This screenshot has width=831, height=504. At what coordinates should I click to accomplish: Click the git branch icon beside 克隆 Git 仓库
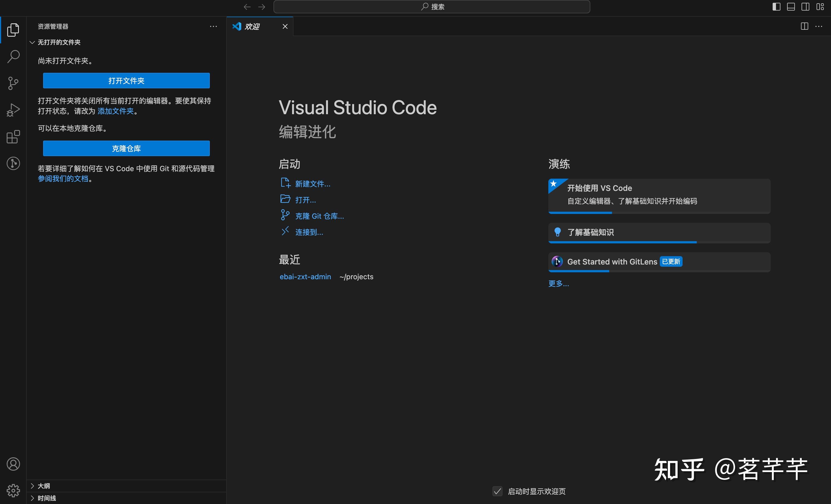tap(285, 215)
